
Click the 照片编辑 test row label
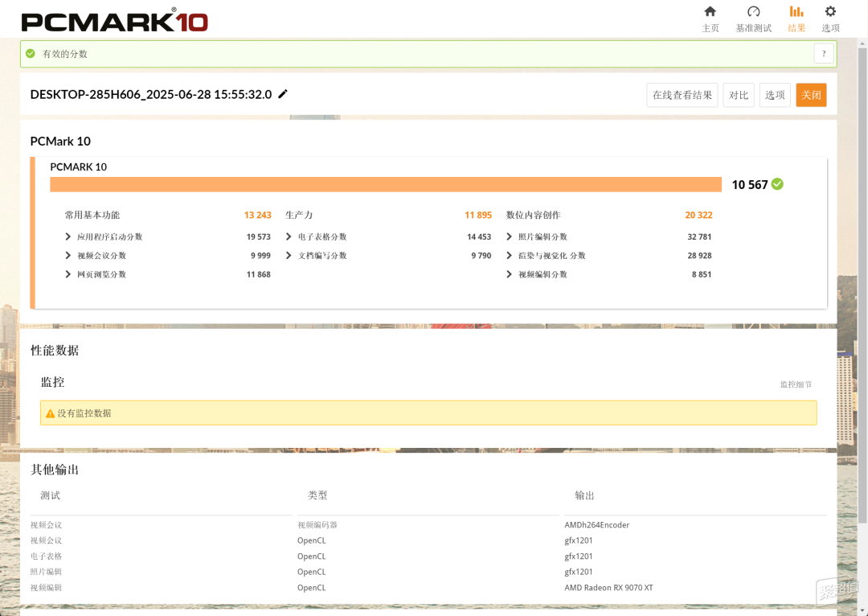point(46,572)
